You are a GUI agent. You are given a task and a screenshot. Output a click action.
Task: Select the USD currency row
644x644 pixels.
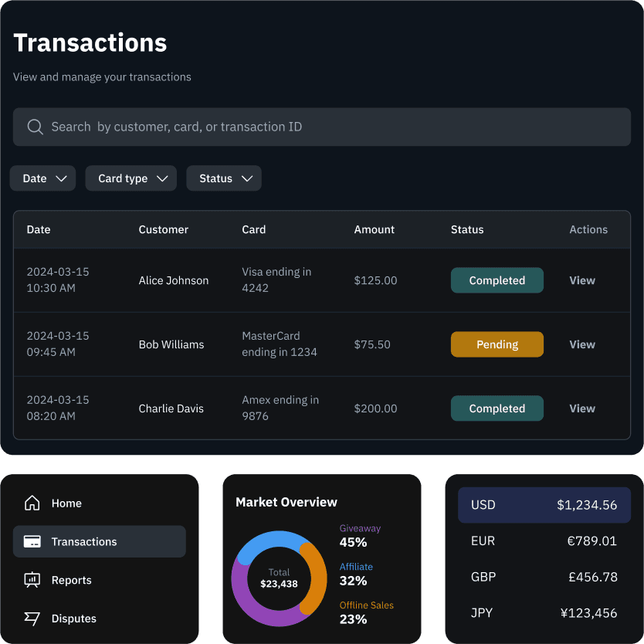click(x=544, y=505)
